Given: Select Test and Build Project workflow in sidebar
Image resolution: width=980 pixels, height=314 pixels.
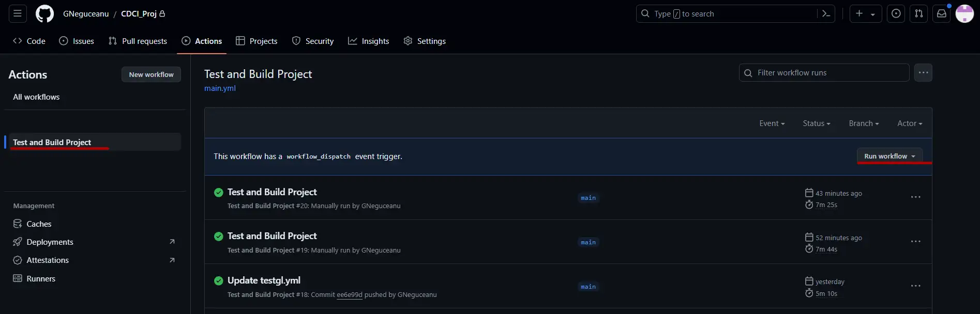Looking at the screenshot, I should point(95,142).
